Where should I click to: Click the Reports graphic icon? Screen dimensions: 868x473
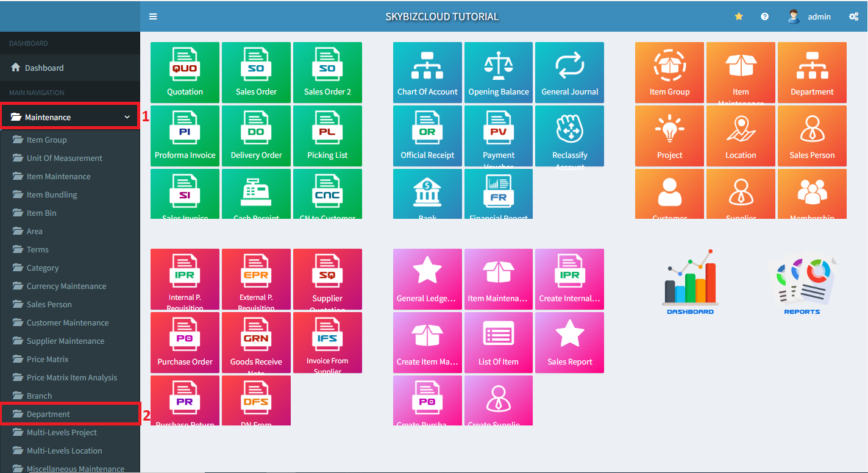[x=802, y=285]
